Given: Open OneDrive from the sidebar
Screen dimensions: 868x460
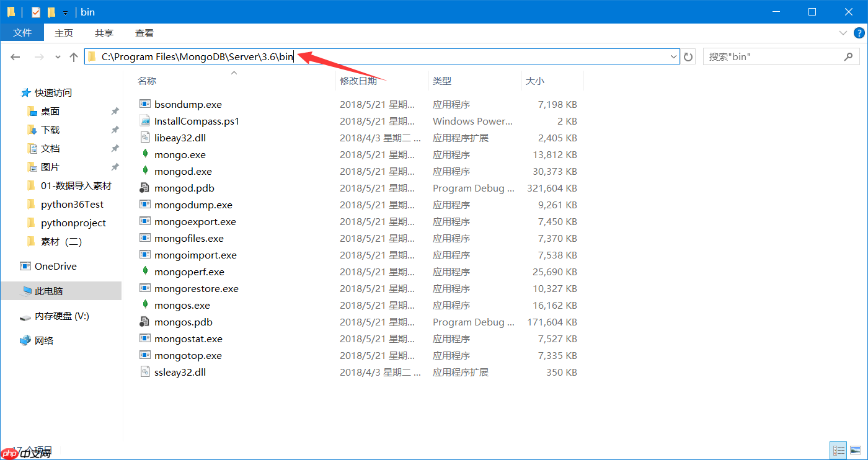Looking at the screenshot, I should (55, 266).
